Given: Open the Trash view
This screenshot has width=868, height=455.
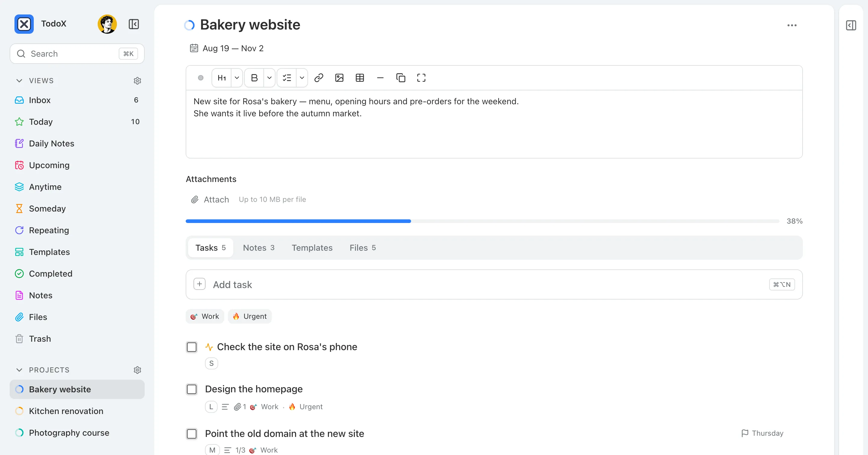Looking at the screenshot, I should [x=77, y=339].
